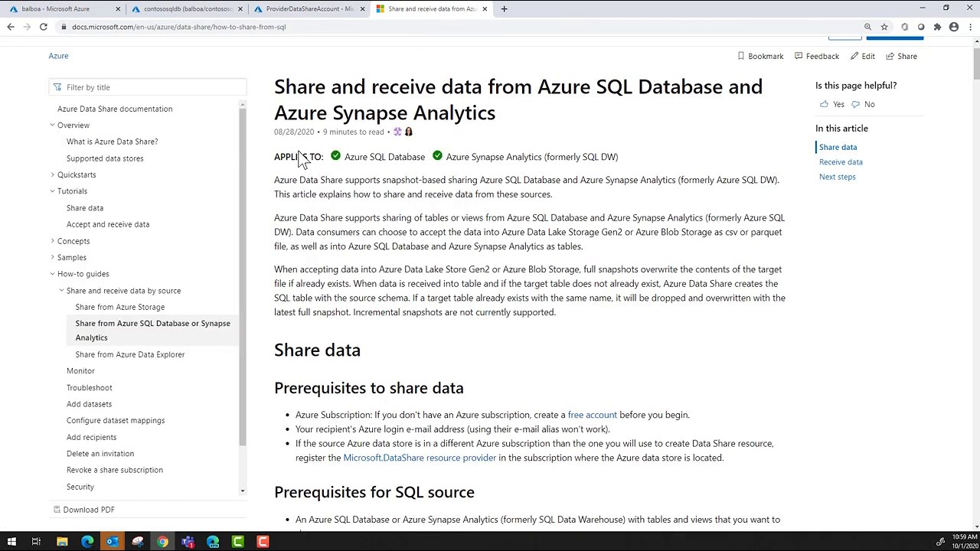
Task: Close the ProviderDataShareAccount tab
Action: (362, 8)
